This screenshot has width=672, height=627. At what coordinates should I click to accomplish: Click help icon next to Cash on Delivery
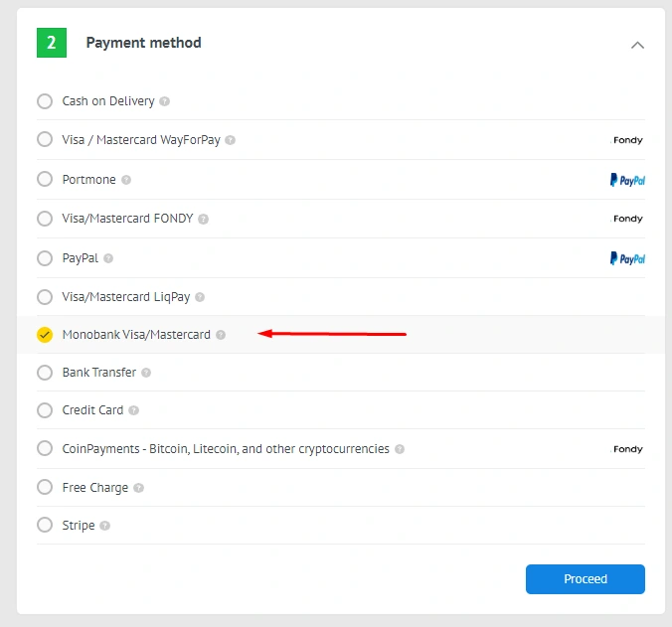[x=165, y=101]
